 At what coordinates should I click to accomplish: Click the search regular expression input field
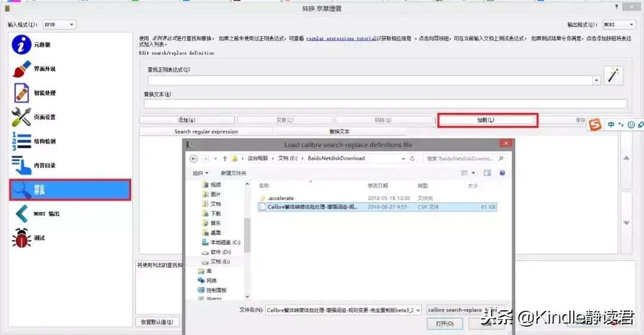click(x=370, y=81)
